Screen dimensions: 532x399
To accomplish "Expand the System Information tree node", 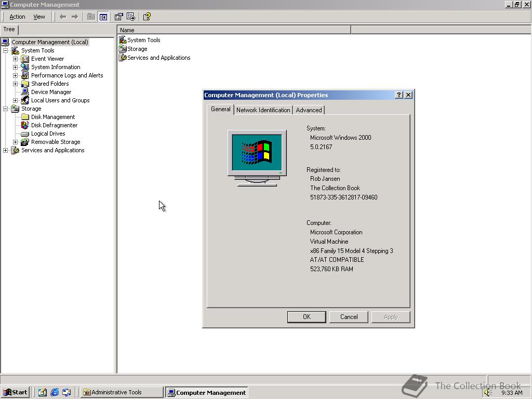I will coord(15,67).
